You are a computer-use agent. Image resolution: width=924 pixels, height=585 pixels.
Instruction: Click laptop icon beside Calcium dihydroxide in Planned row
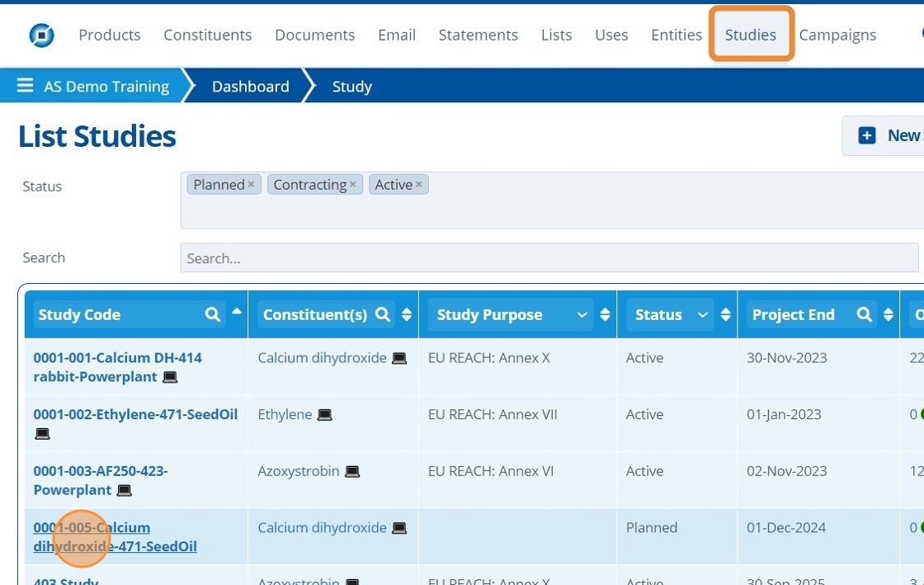(x=399, y=528)
